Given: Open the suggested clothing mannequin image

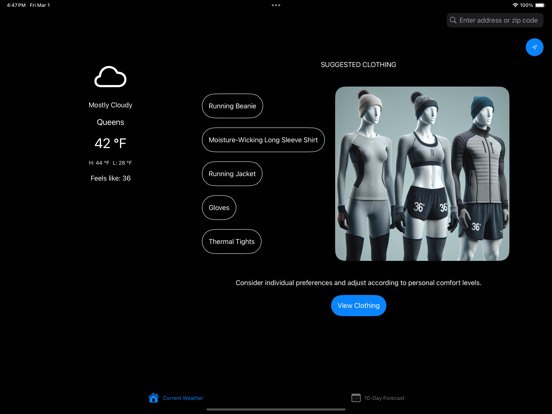Looking at the screenshot, I should (422, 174).
